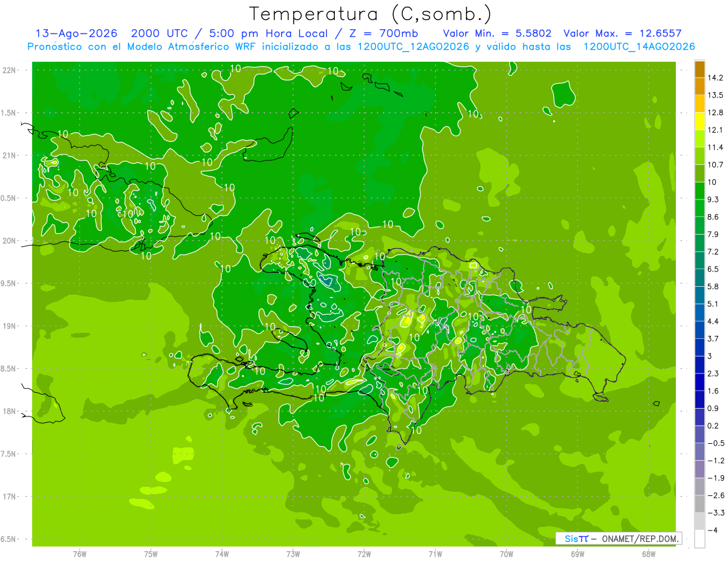Image resolution: width=728 pixels, height=562 pixels.
Task: Click the '74W' longitude axis label
Action: pyautogui.click(x=221, y=554)
